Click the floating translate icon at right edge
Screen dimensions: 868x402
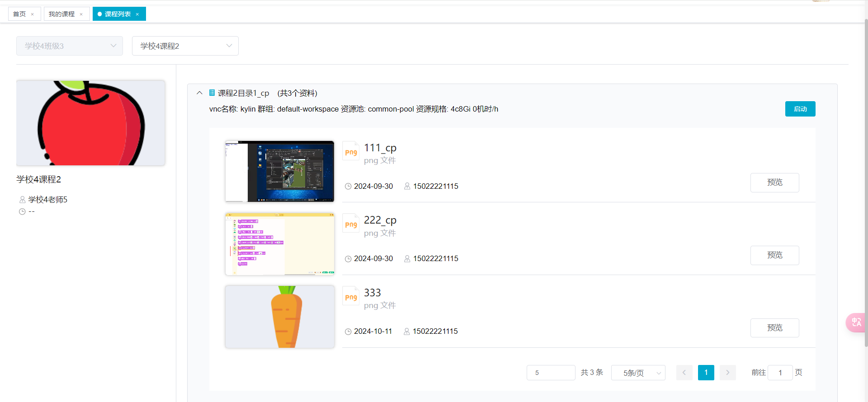856,323
